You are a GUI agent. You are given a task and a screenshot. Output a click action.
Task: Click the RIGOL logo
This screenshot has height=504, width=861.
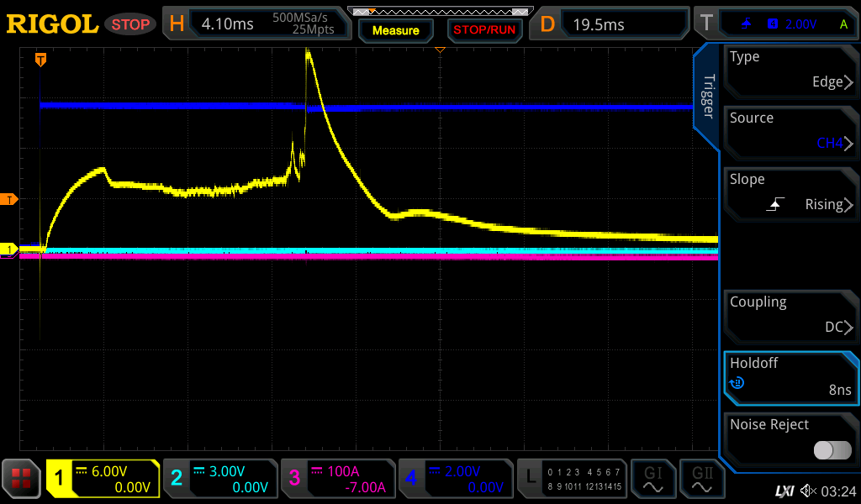[x=52, y=24]
